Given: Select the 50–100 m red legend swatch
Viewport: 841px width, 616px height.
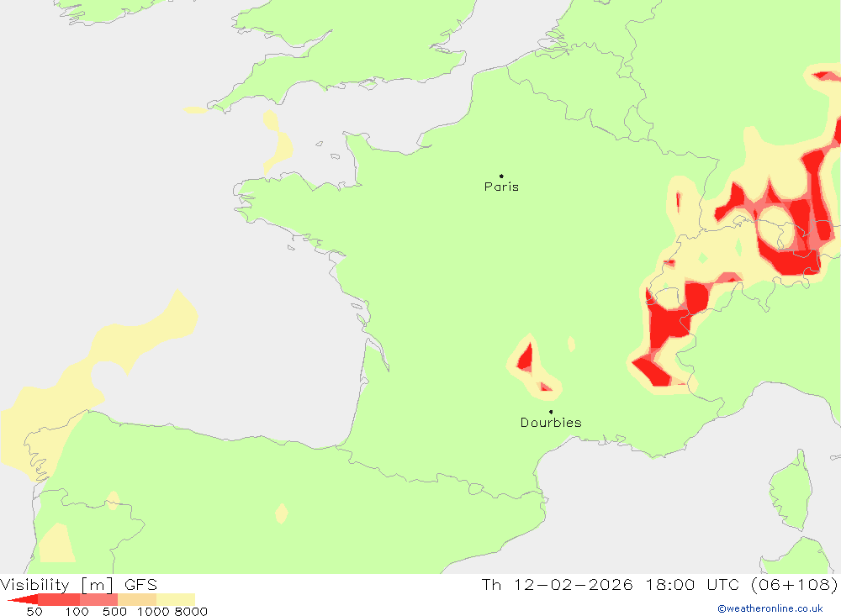Looking at the screenshot, I should tap(59, 599).
